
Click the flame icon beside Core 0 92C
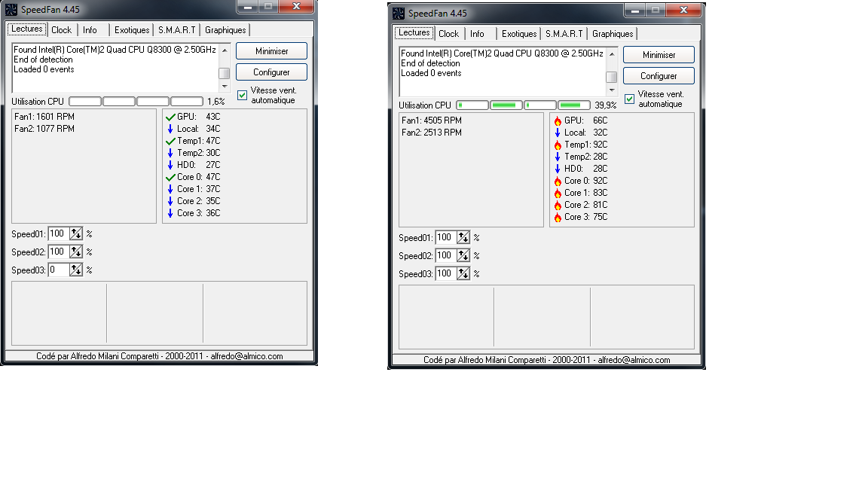point(558,181)
